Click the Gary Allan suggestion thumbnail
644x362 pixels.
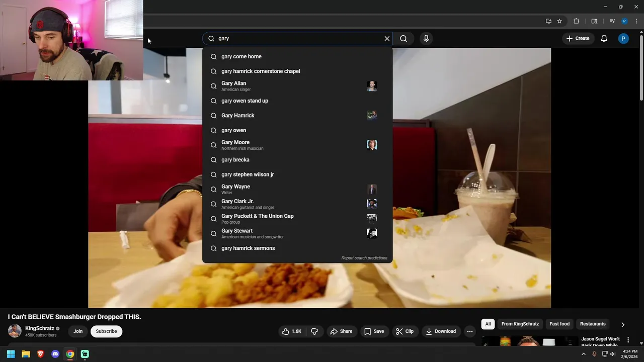(372, 86)
